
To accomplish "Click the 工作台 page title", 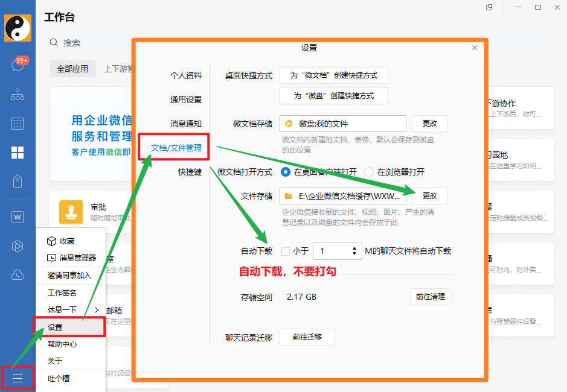I will (x=59, y=17).
